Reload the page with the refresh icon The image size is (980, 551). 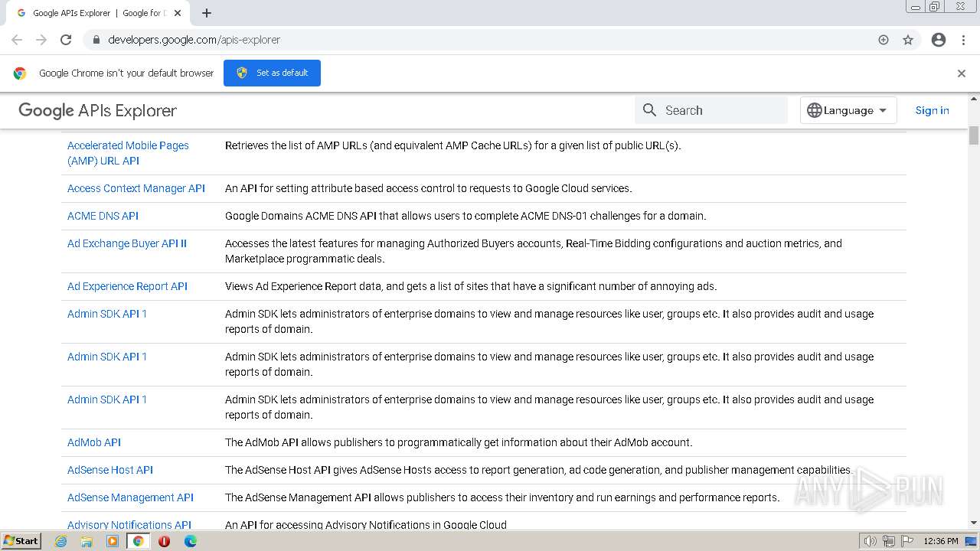[66, 40]
